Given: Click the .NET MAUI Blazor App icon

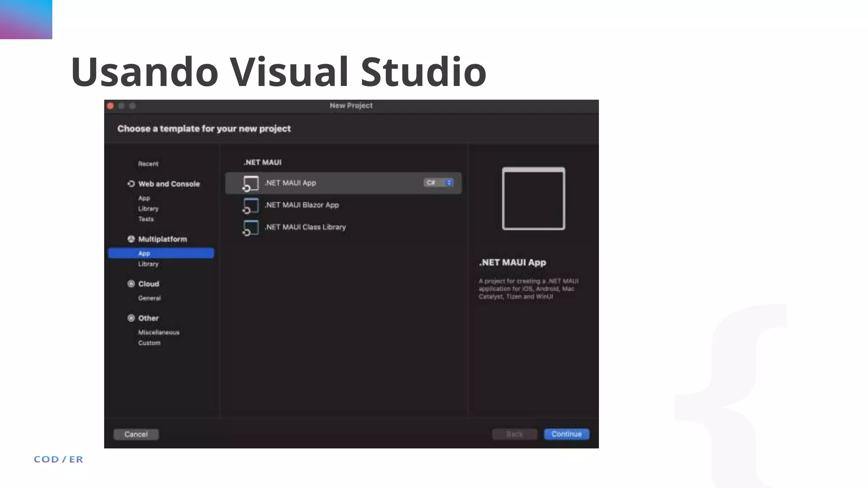Looking at the screenshot, I should click(250, 206).
